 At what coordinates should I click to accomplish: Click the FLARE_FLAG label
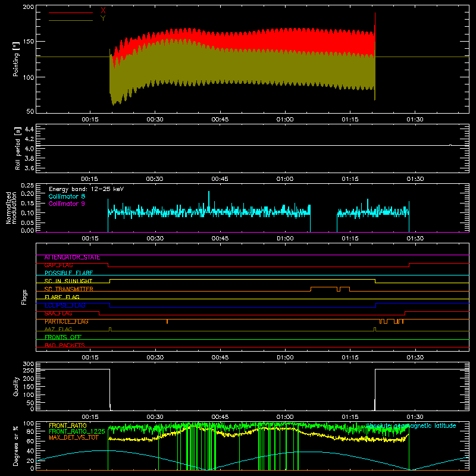62,297
